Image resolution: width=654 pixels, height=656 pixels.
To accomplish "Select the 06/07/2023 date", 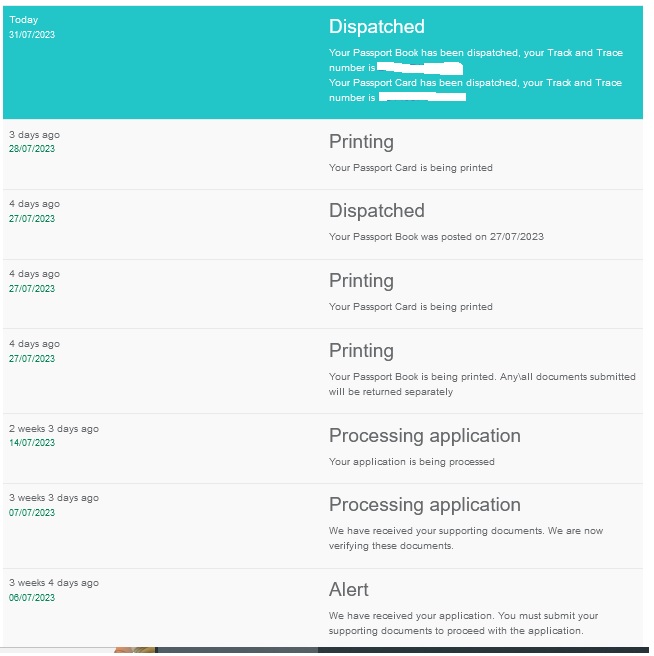I will point(32,598).
